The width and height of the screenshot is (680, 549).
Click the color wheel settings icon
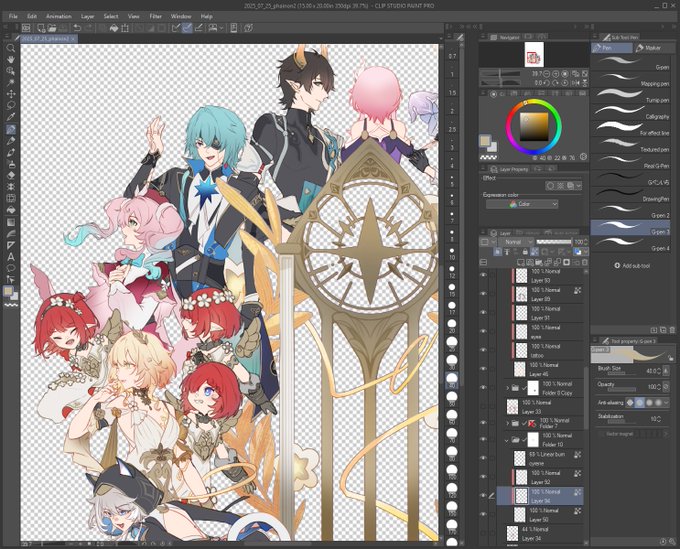point(583,157)
